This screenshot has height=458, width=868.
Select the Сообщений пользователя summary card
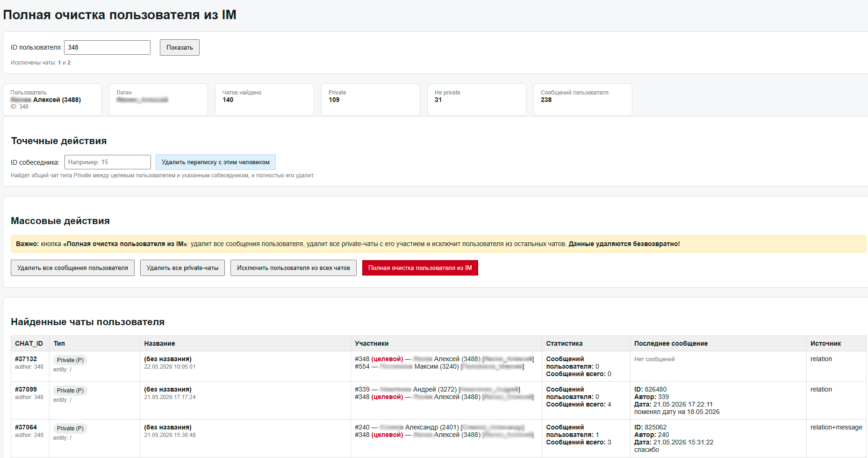(582, 99)
